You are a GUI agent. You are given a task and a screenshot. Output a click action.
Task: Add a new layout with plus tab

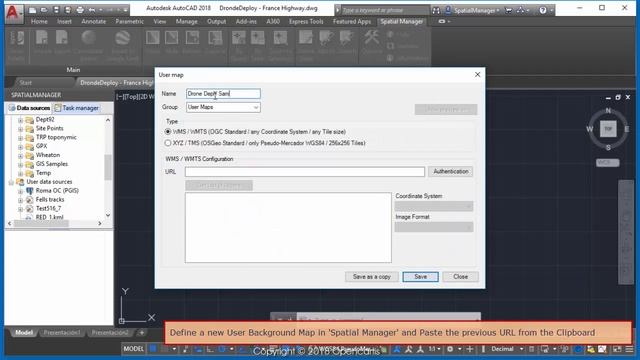[x=142, y=333]
